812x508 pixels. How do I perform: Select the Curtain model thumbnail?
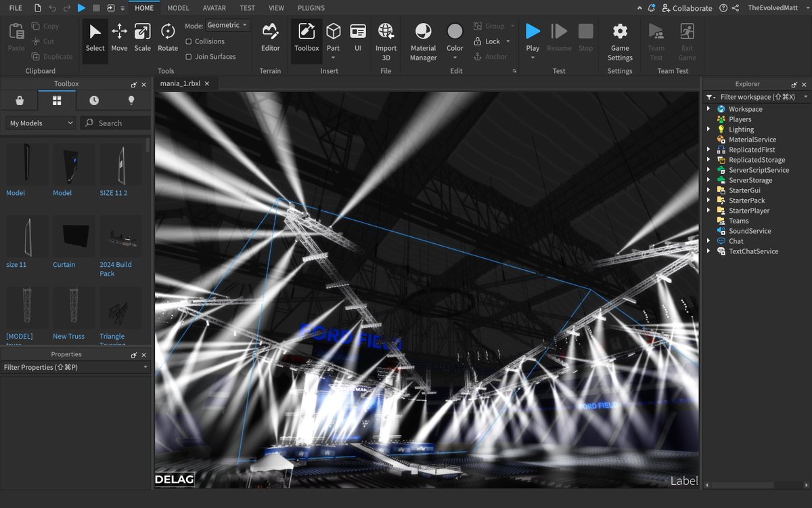tap(74, 236)
